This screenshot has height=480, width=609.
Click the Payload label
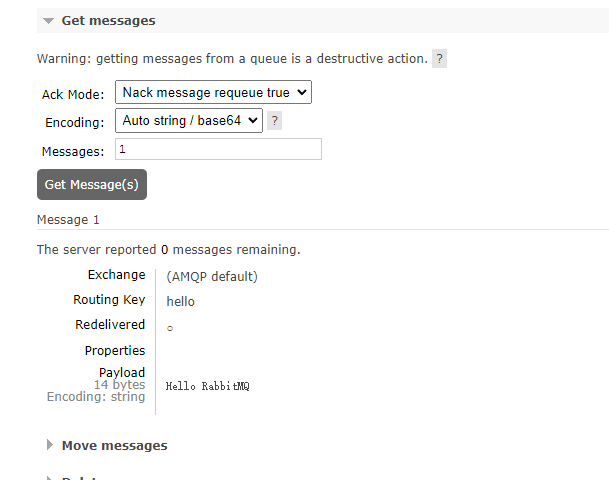pos(122,372)
